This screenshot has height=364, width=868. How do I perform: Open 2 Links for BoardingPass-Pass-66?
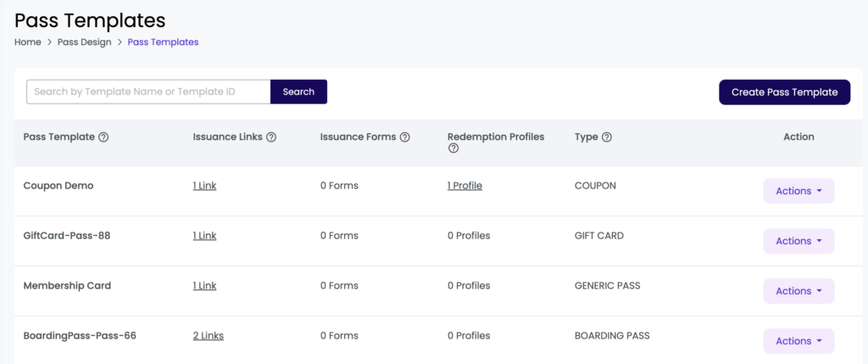[209, 336]
